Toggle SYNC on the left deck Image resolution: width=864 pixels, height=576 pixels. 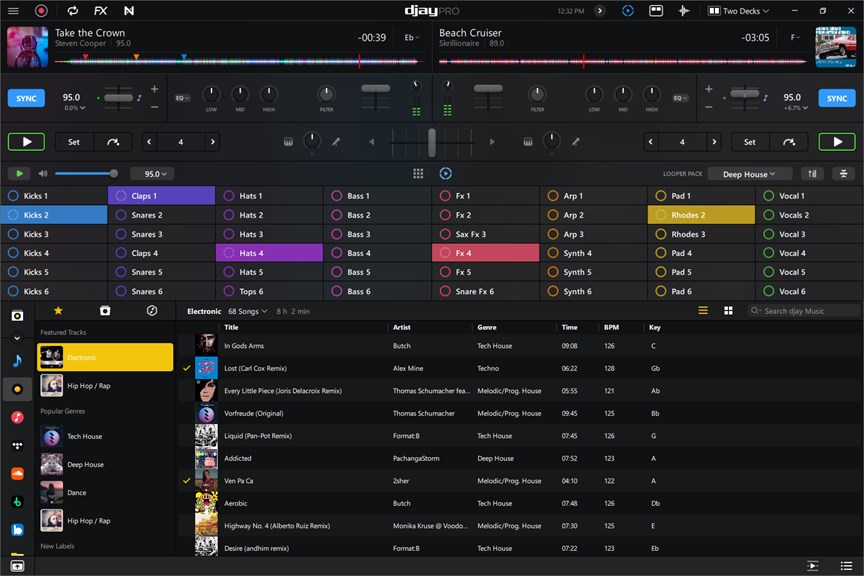[26, 98]
